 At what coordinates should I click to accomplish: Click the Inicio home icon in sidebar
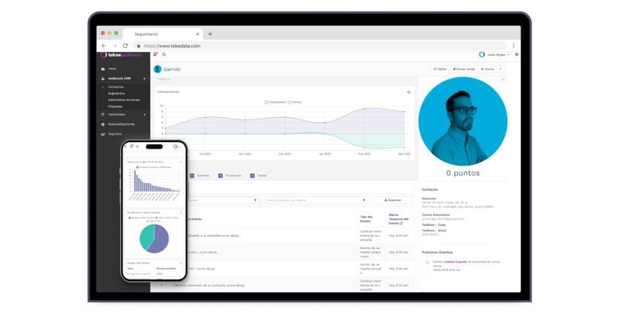tap(103, 69)
